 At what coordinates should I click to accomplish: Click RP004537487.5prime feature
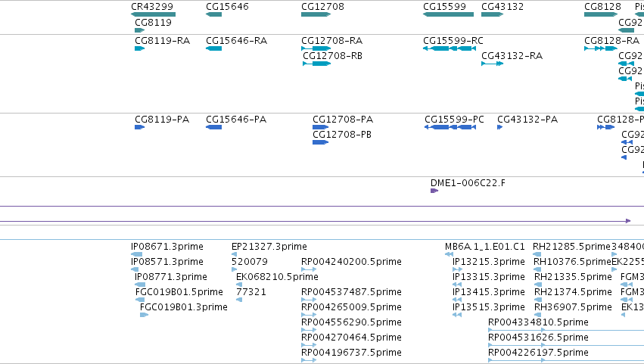(x=309, y=300)
